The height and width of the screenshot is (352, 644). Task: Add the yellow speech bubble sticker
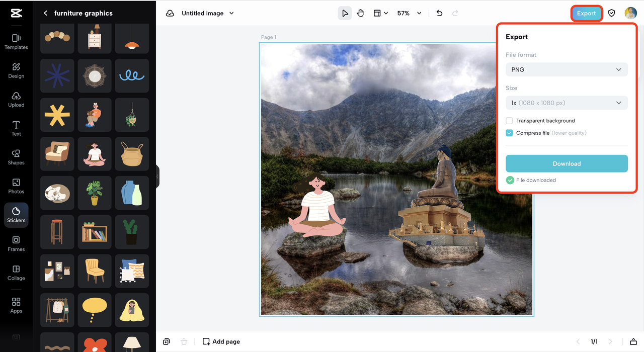coord(95,310)
